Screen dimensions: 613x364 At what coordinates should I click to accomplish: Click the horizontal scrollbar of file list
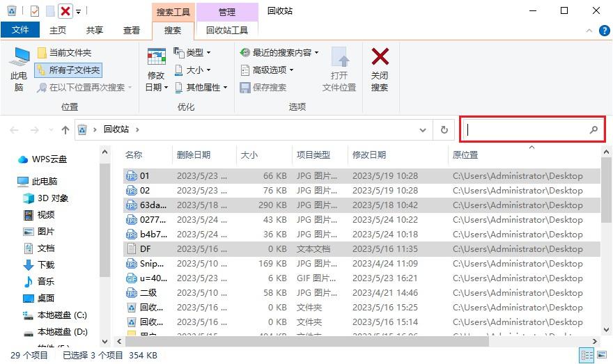click(307, 341)
